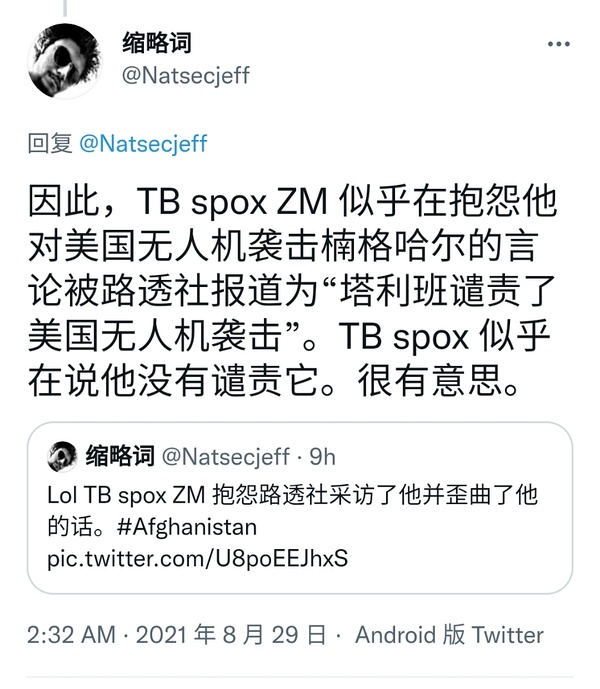Tap the small avatar in quoted tweet

62,457
